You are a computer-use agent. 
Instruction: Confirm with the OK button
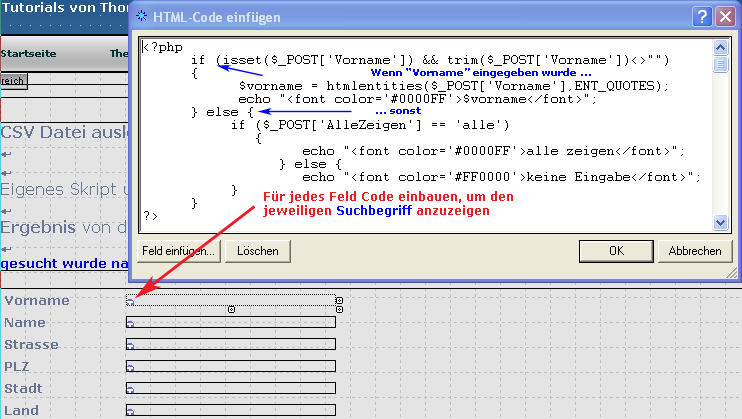tap(617, 250)
